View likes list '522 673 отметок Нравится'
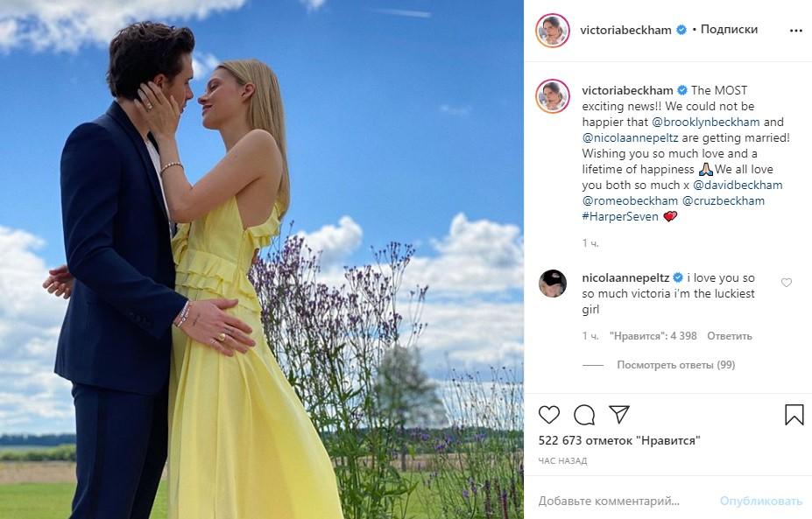 [618, 441]
